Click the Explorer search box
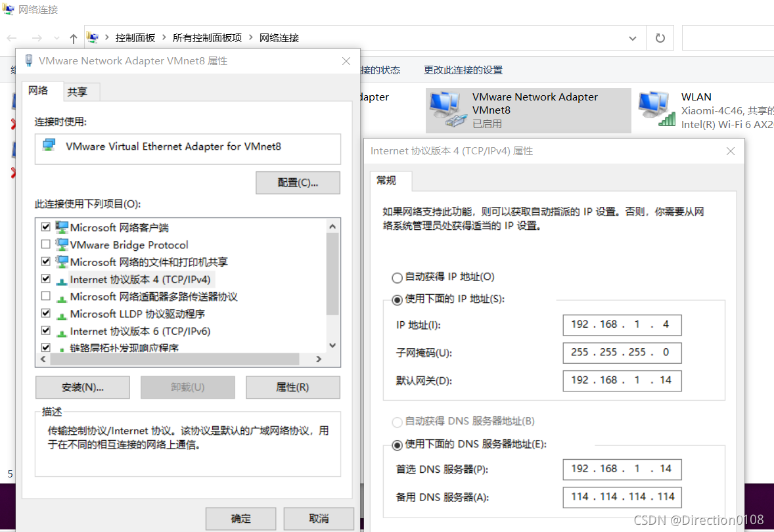The image size is (774, 532). point(728,38)
